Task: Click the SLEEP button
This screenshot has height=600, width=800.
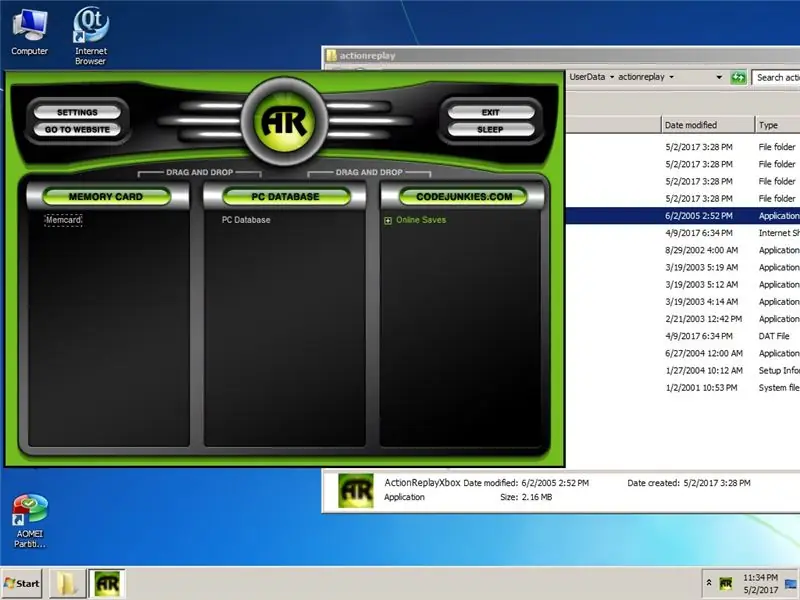Action: click(490, 130)
